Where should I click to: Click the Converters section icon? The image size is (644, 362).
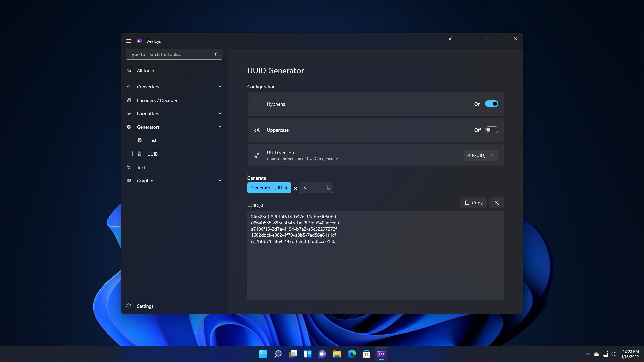coord(129,86)
